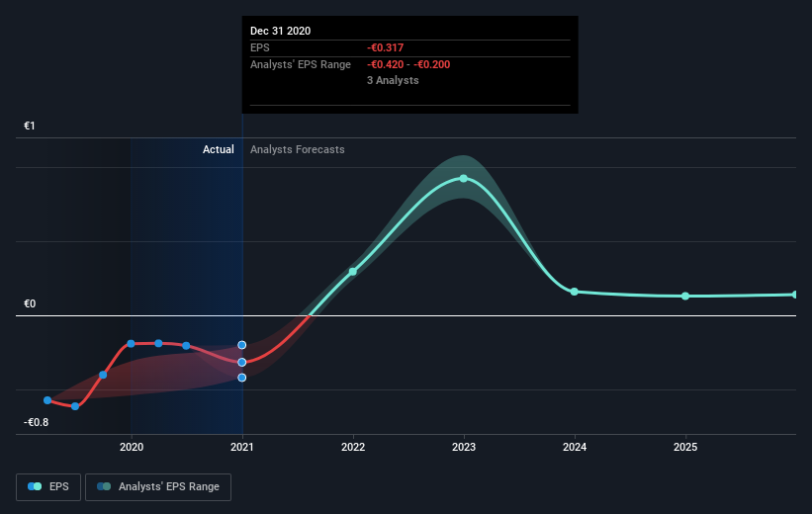Select the 2024 forecast EPS data point

click(x=575, y=292)
